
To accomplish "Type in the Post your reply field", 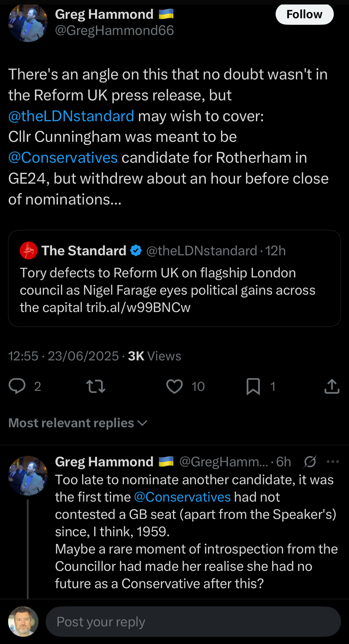I will (x=193, y=622).
